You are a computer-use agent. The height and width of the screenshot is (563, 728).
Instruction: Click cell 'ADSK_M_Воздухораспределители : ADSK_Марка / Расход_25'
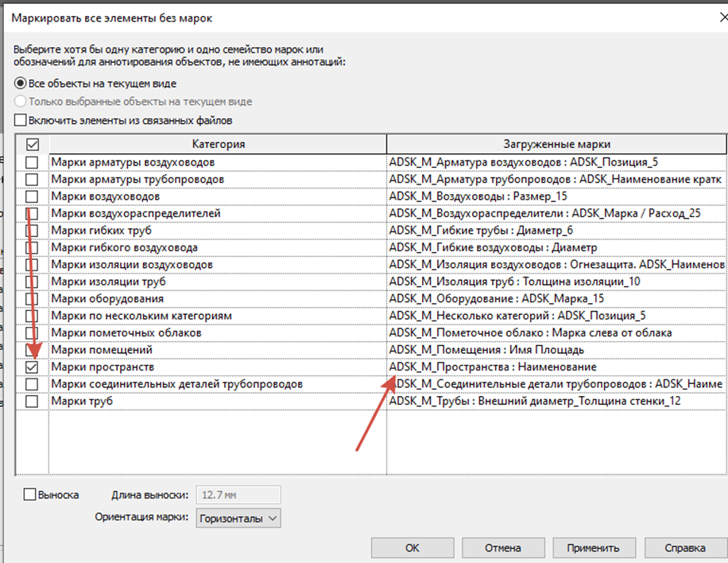556,213
